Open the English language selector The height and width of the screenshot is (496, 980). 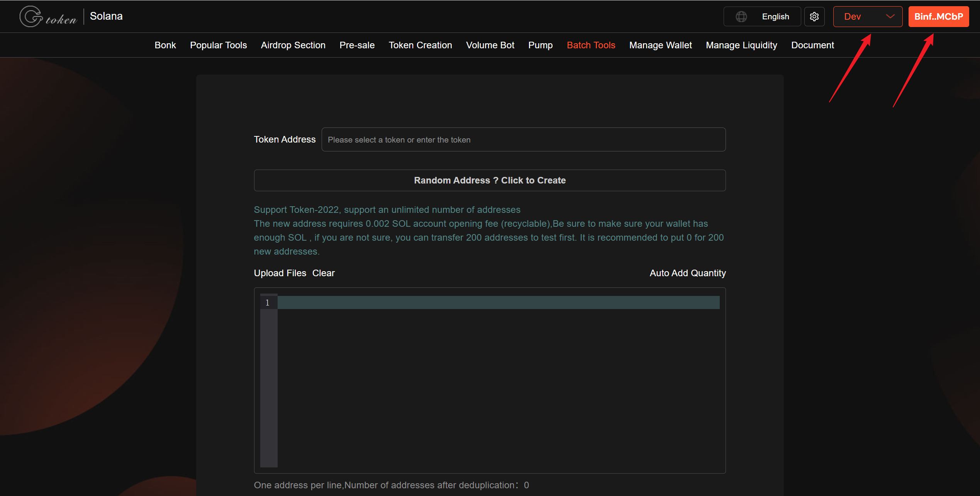pyautogui.click(x=775, y=17)
